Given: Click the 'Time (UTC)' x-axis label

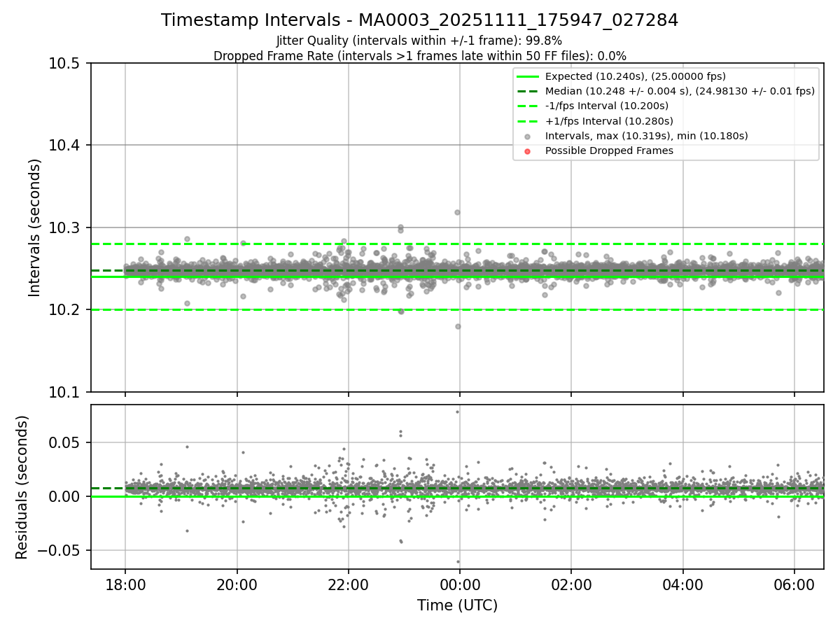Looking at the screenshot, I should click(x=457, y=605).
